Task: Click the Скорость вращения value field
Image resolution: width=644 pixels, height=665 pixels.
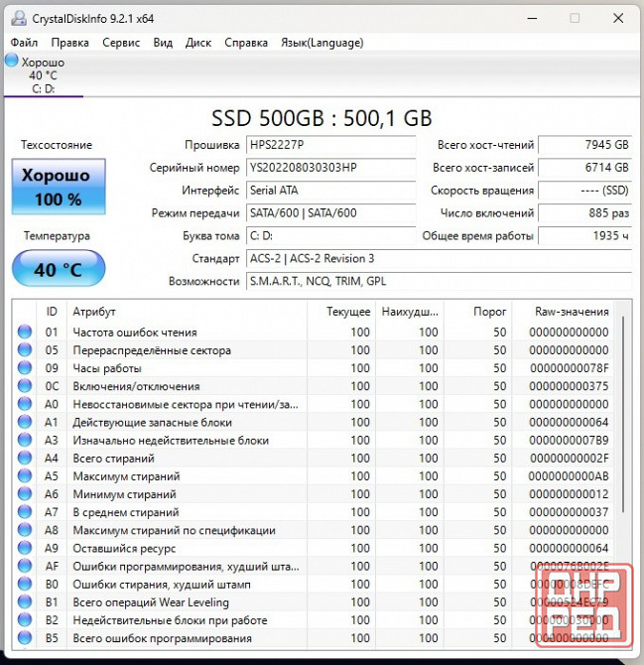Action: coord(585,191)
